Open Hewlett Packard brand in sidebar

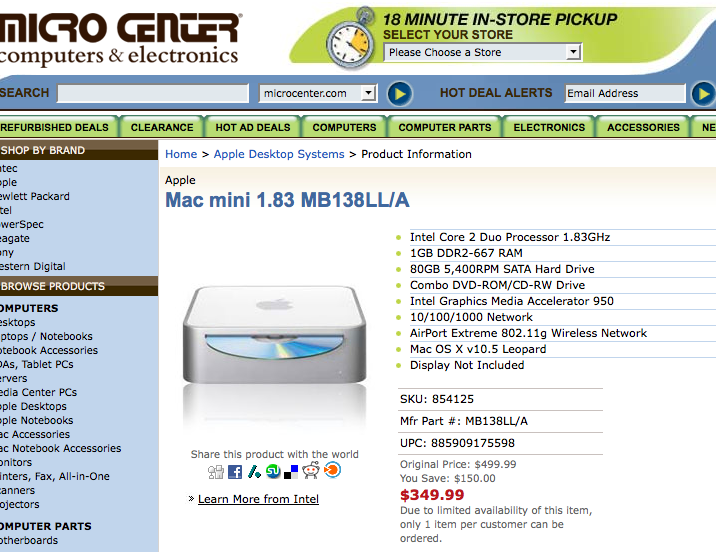tap(35, 196)
